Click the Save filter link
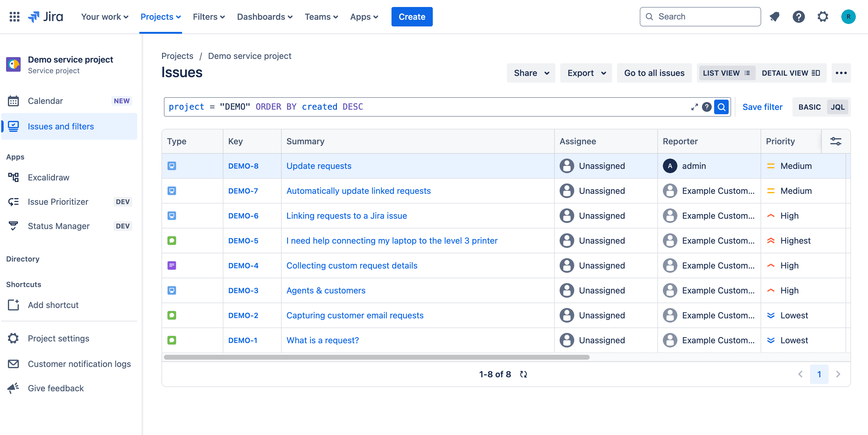 tap(762, 107)
